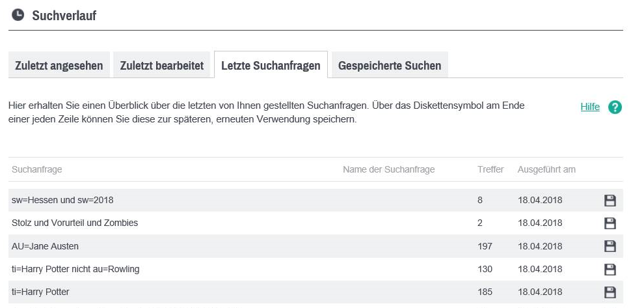This screenshot has height=308, width=644.
Task: Click 'ti=Harry Potter nicht au=Rowling' query
Action: pos(75,269)
